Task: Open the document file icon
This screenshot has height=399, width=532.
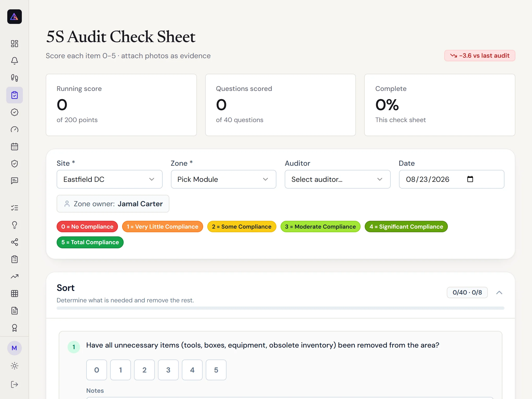Action: coord(15,311)
